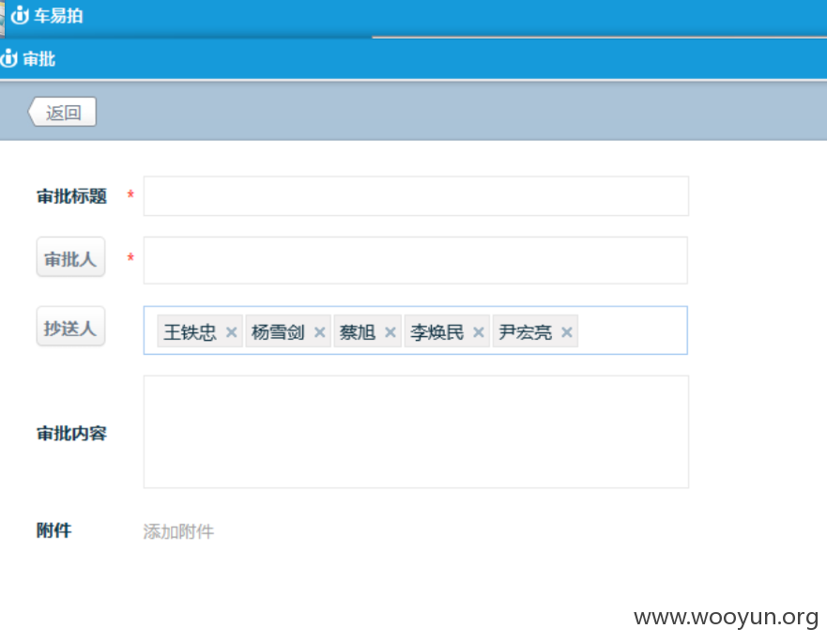The height and width of the screenshot is (644, 827).
Task: Remove 杨雪剑 from 抄送人 list
Action: (319, 331)
